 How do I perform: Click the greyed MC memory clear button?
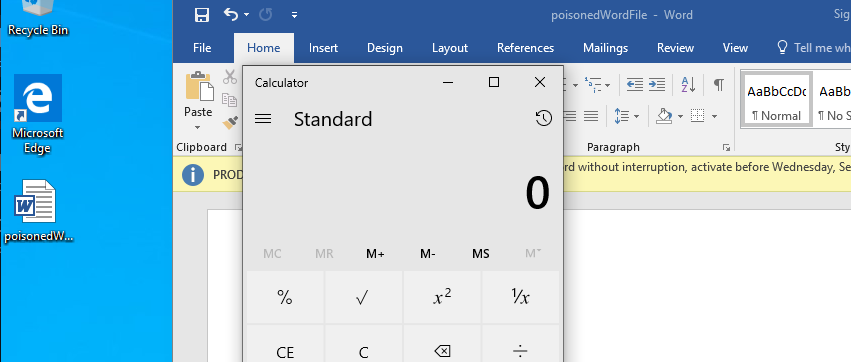click(272, 253)
